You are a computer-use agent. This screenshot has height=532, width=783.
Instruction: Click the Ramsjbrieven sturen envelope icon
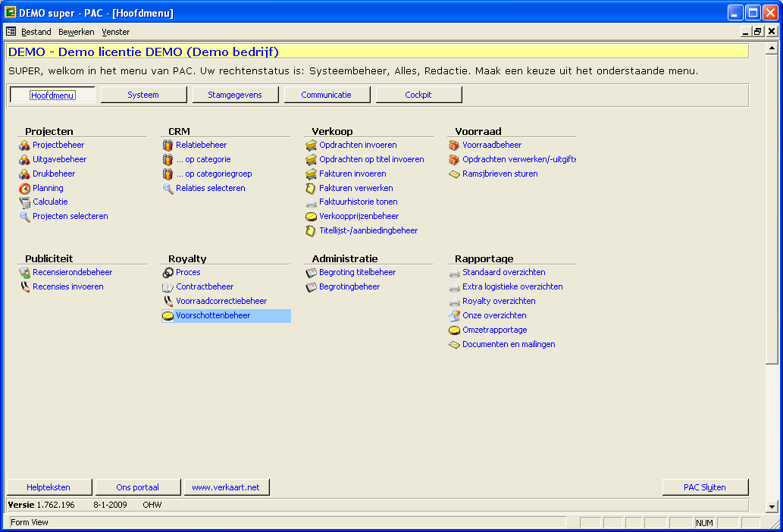point(454,174)
